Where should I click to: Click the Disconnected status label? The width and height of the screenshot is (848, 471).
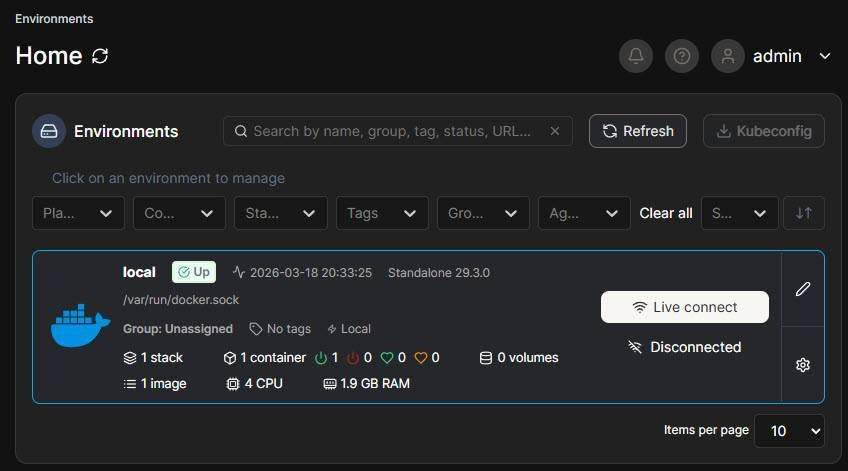[x=695, y=347]
